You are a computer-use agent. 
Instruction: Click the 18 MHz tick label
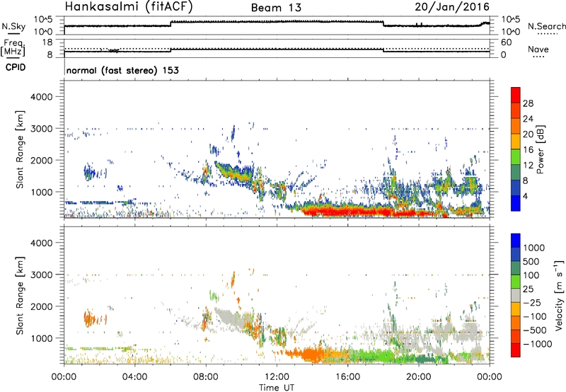point(47,42)
